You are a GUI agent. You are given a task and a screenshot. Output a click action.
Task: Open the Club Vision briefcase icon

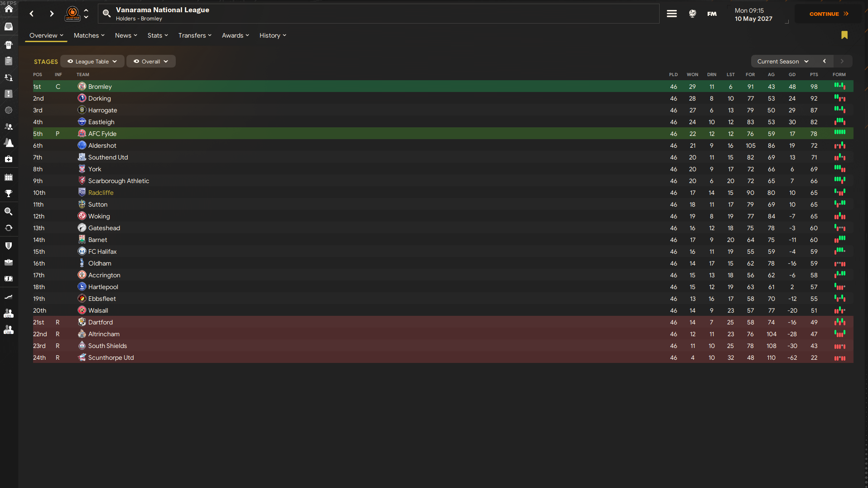9,262
